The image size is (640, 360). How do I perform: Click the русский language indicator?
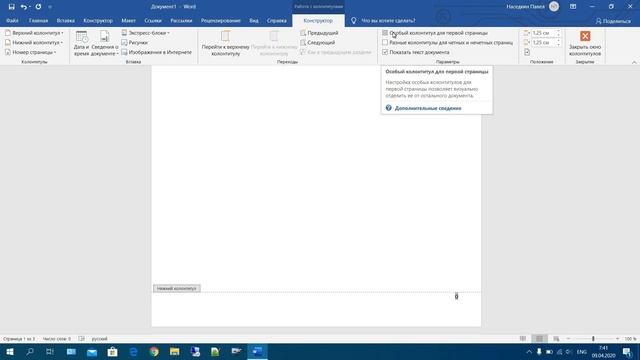coord(99,339)
